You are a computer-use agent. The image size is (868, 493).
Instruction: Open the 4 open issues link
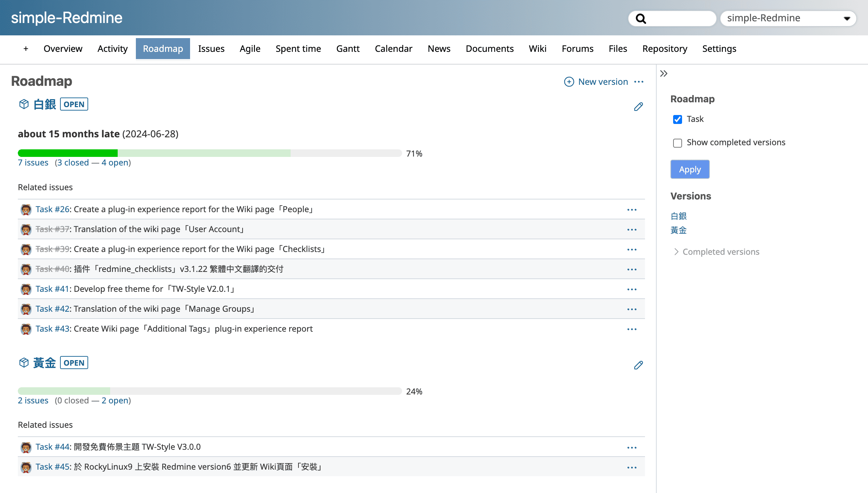[115, 162]
